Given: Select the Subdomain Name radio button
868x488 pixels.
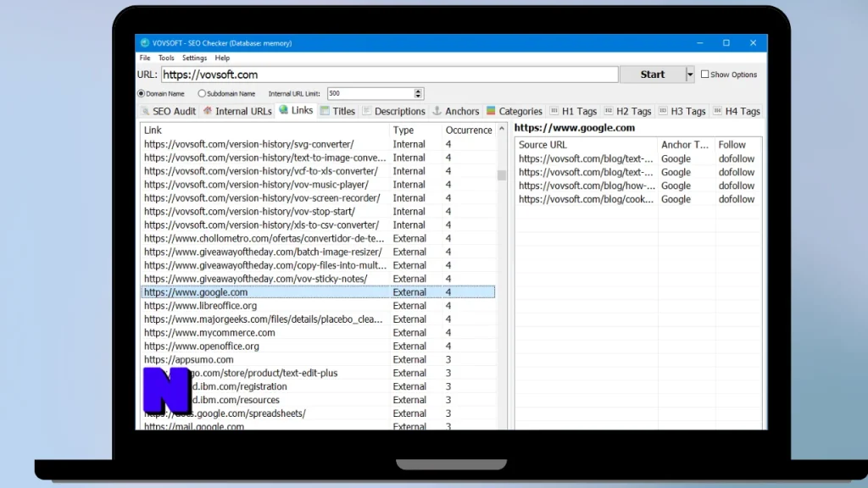Looking at the screenshot, I should (202, 93).
